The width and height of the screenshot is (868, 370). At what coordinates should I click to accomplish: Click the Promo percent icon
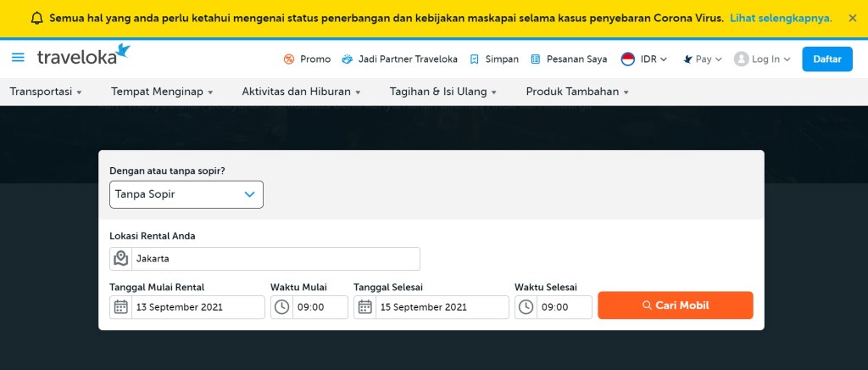pos(289,59)
